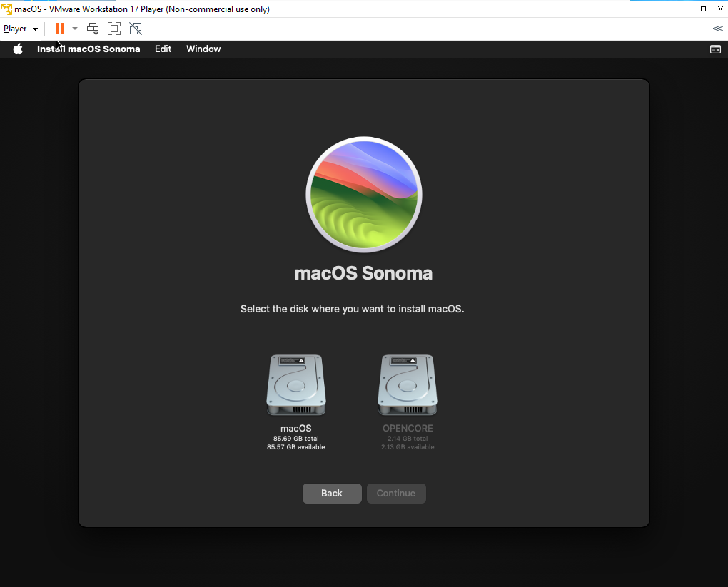
Task: Select the macOS disk drive icon
Action: 296,386
